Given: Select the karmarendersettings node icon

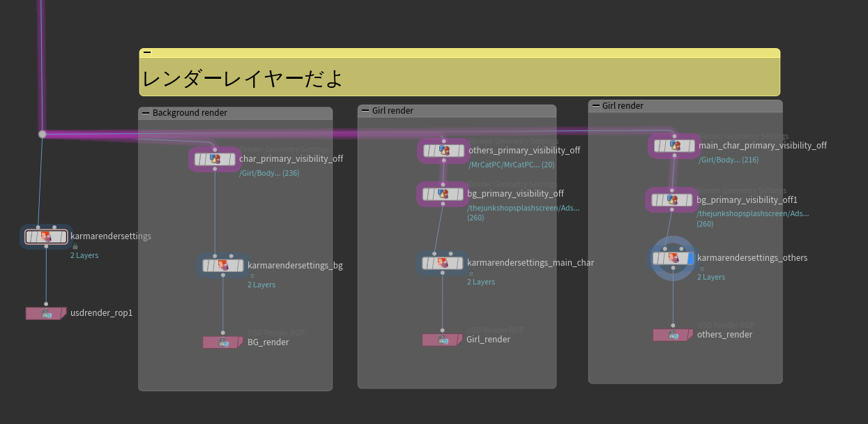Looking at the screenshot, I should [46, 237].
